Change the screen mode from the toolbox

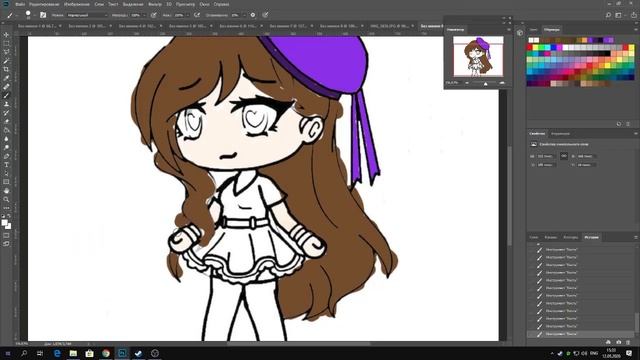[x=6, y=244]
